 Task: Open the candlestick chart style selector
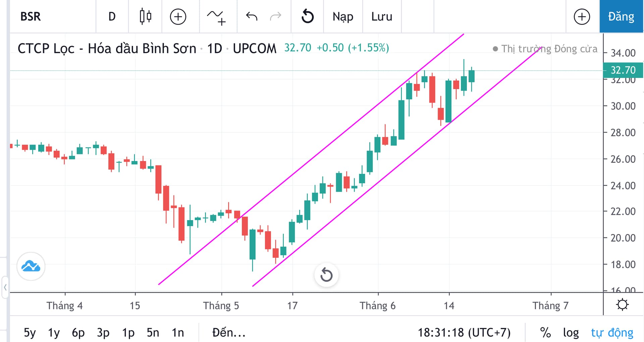click(145, 16)
